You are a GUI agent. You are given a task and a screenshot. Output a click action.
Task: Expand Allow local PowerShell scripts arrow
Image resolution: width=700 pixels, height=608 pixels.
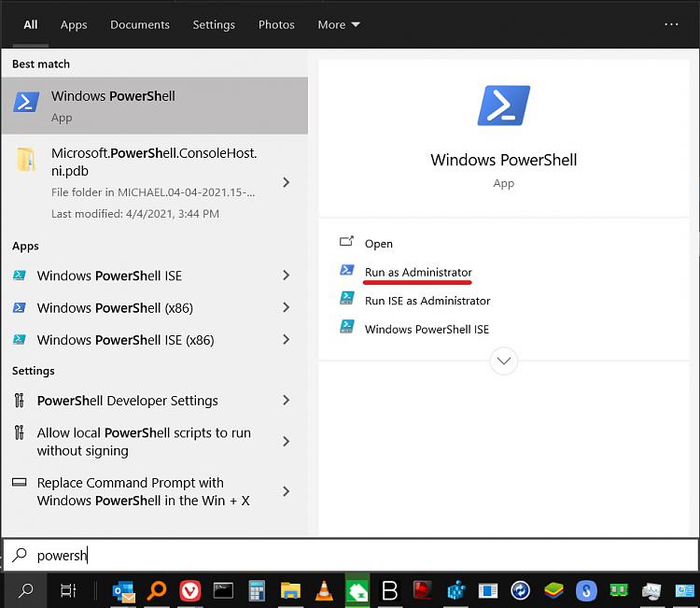tap(287, 442)
